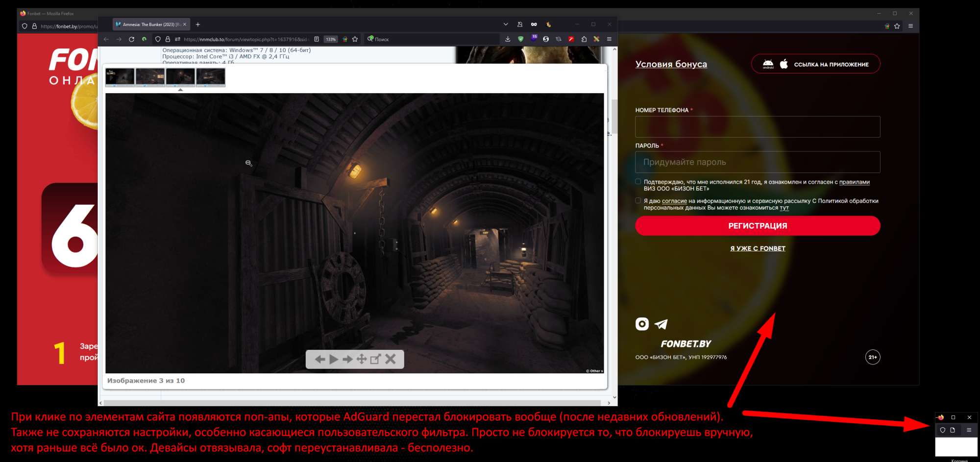This screenshot has width=980, height=462.
Task: Open the AdGuard green shield extension
Action: coord(520,39)
